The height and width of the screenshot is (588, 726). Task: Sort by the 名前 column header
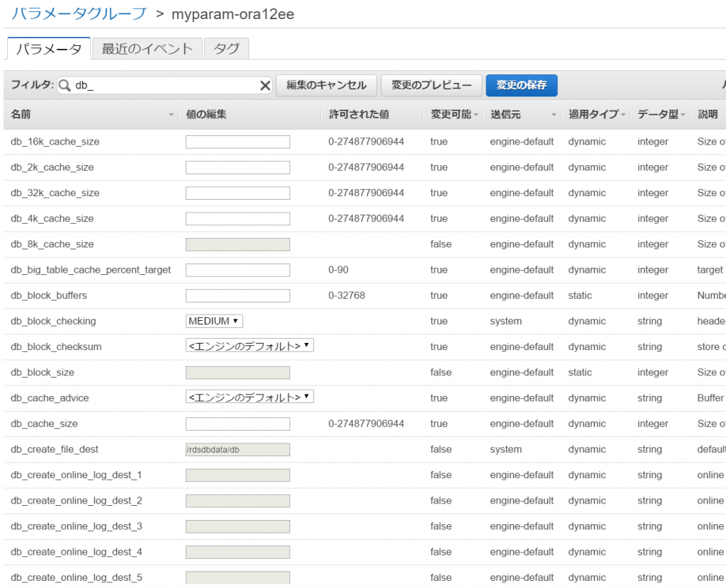click(x=92, y=114)
